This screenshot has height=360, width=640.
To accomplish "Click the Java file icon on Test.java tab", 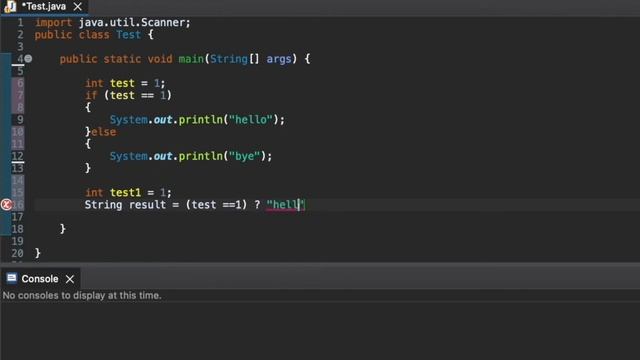I will pyautogui.click(x=10, y=6).
